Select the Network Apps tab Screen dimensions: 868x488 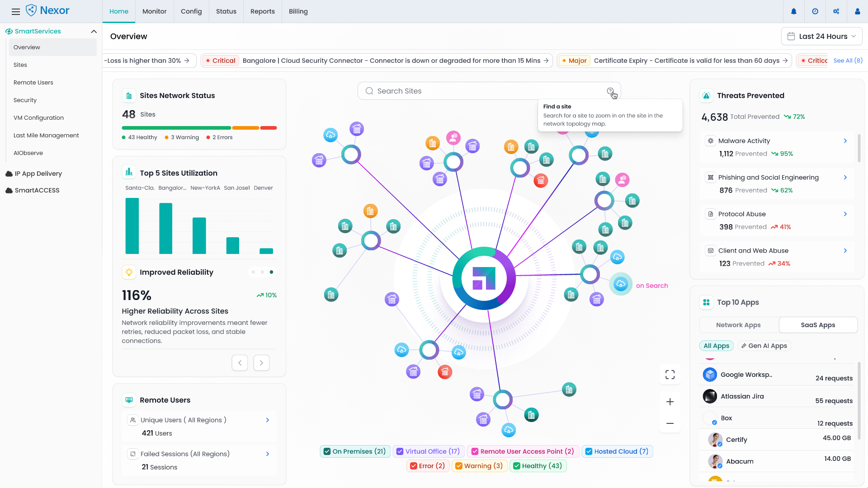click(x=738, y=325)
